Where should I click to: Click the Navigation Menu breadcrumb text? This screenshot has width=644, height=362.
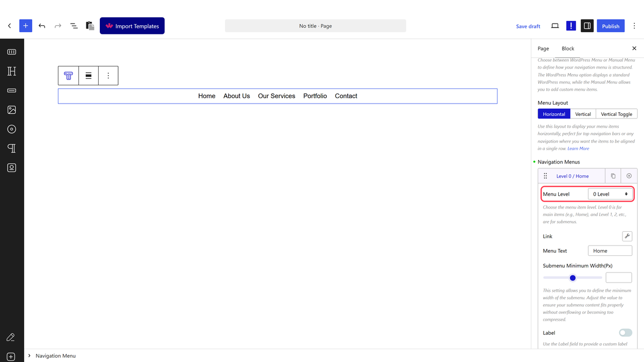[x=56, y=356]
